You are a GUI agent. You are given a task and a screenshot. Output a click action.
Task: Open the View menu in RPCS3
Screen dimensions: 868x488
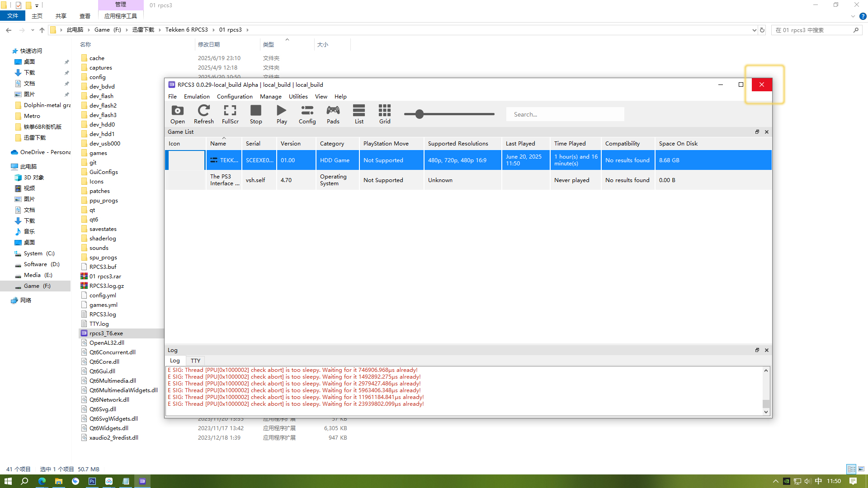pos(321,96)
